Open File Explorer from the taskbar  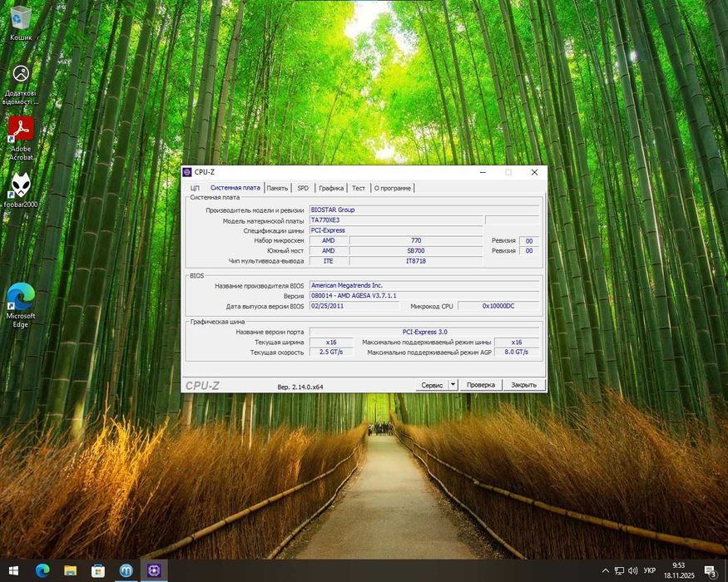(70, 570)
